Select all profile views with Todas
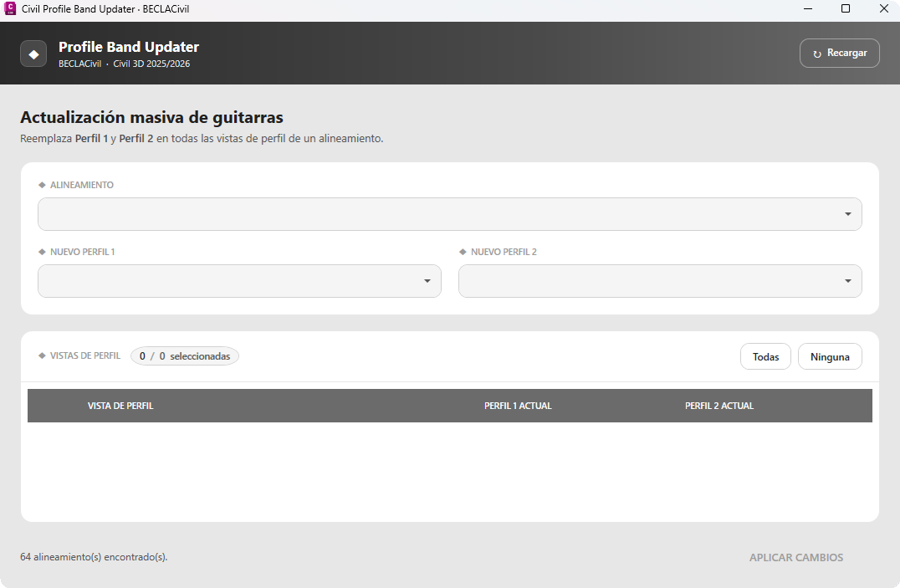Viewport: 900px width, 588px height. [x=765, y=356]
